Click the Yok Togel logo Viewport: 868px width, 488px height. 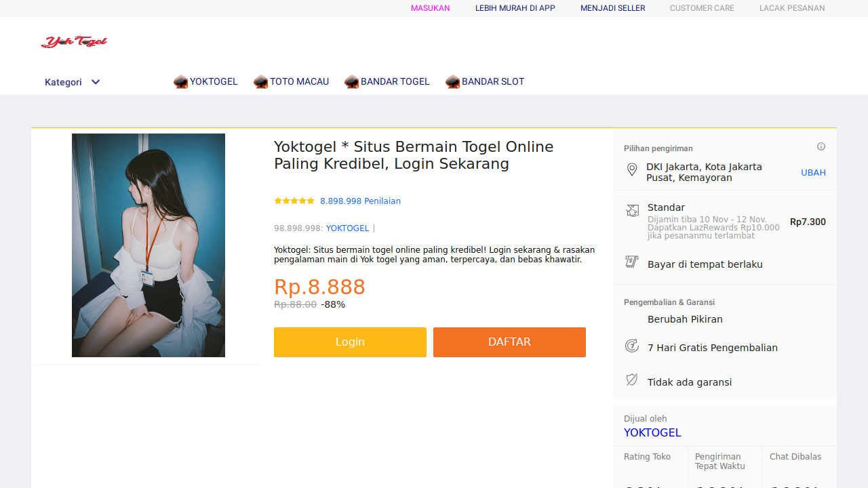[74, 42]
